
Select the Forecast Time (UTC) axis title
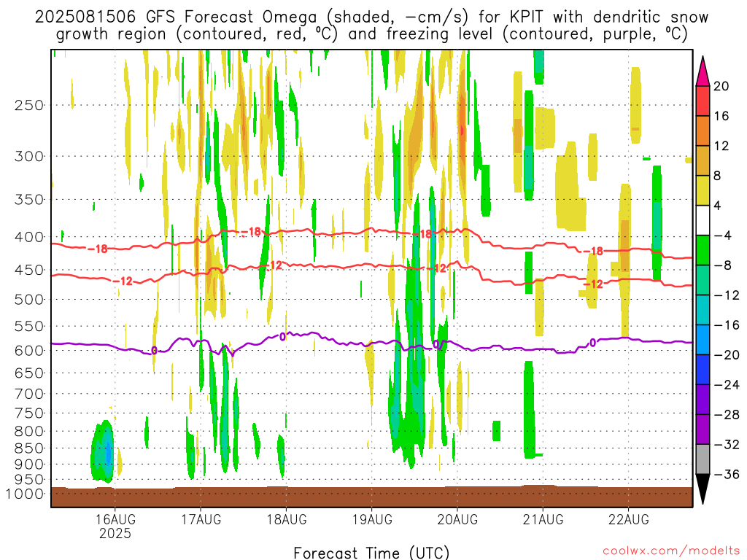371,553
